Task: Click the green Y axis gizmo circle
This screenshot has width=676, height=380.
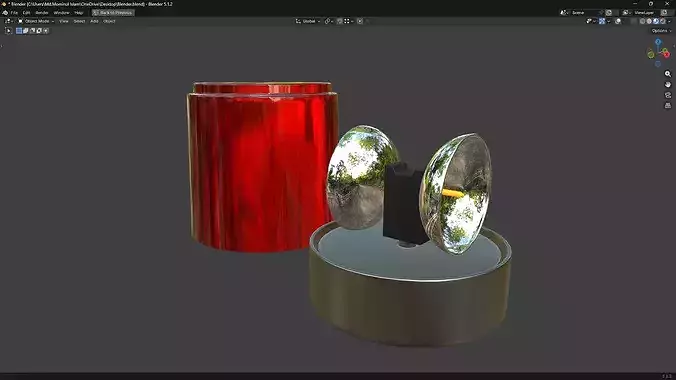Action: [x=651, y=55]
